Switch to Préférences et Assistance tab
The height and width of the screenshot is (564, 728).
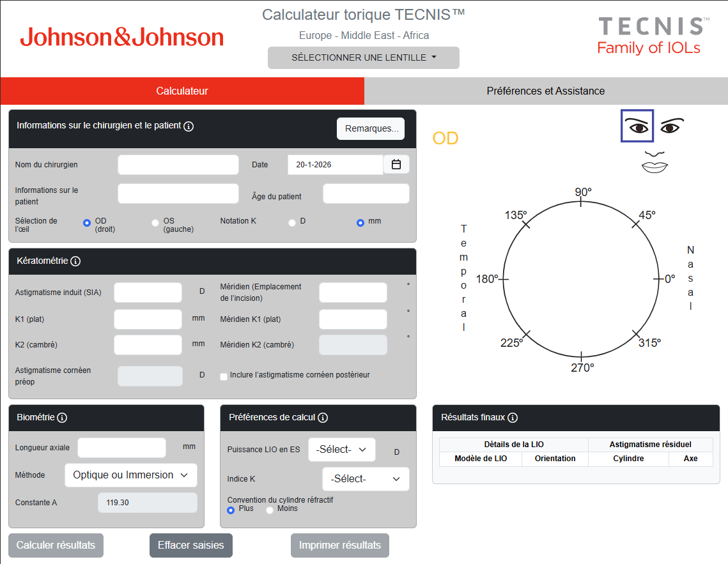(546, 91)
